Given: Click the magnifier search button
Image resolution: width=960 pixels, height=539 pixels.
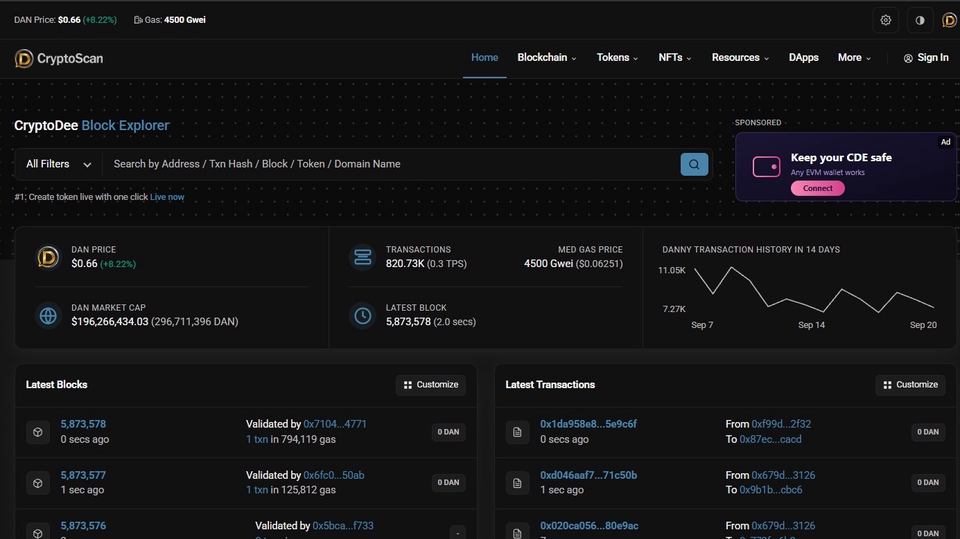Looking at the screenshot, I should coord(694,164).
